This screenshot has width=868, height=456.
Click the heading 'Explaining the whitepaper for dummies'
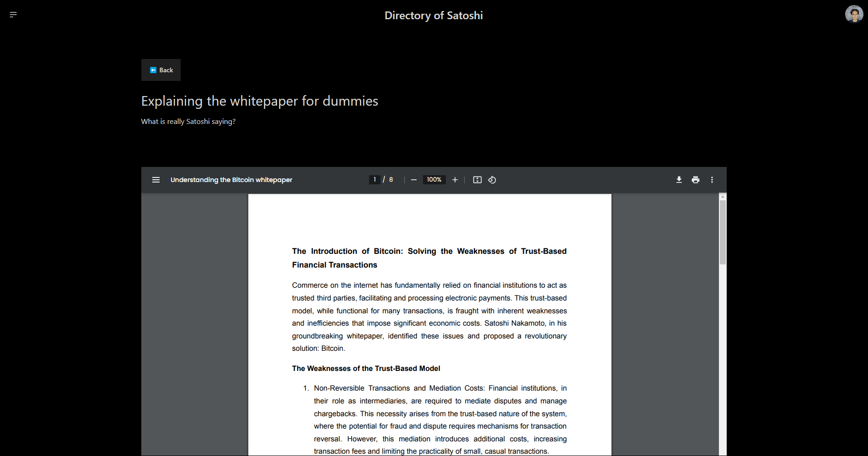click(x=260, y=101)
